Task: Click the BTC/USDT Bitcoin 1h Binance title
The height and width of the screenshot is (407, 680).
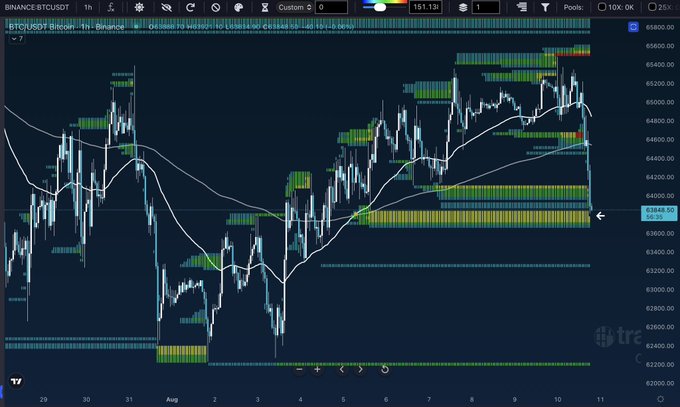Action: [66, 27]
